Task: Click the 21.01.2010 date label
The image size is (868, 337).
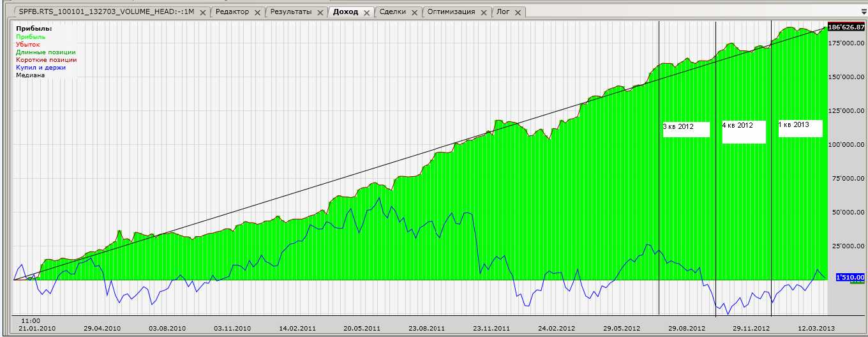Action: (38, 329)
